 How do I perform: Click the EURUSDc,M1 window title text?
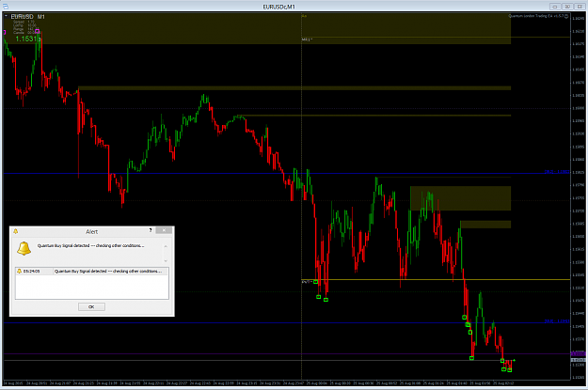(279, 7)
